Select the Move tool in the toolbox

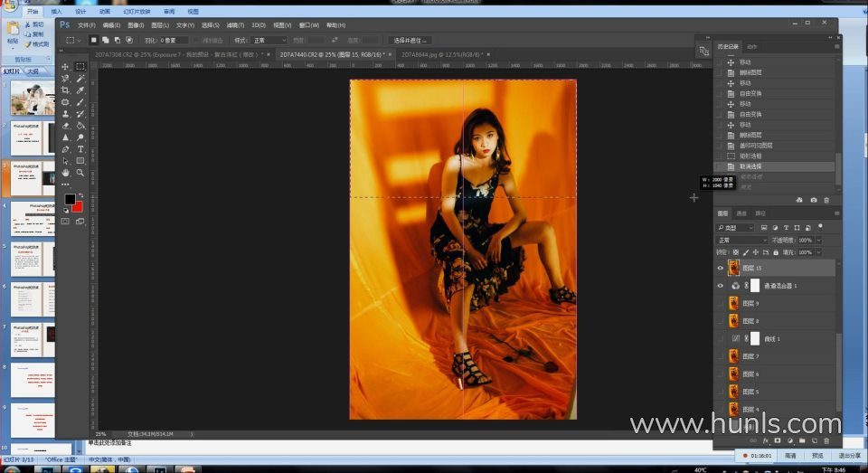pyautogui.click(x=65, y=66)
